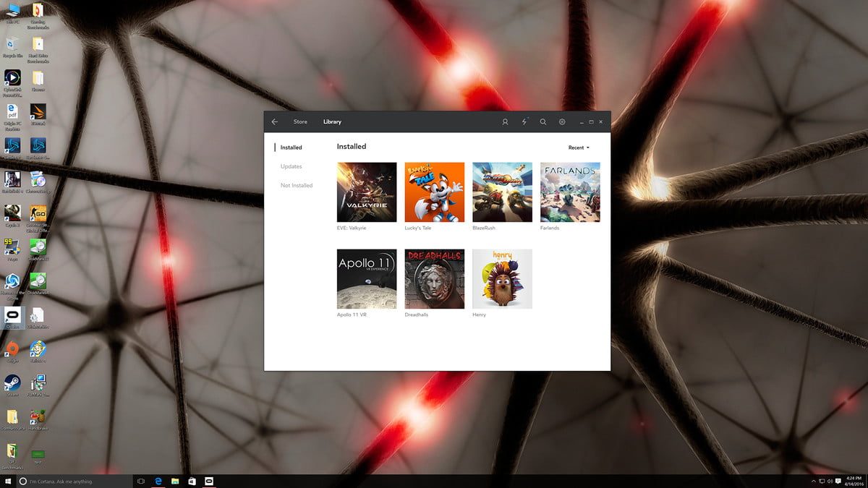This screenshot has width=868, height=488.
Task: Select the Fallout 4 desktop icon
Action: [38, 352]
